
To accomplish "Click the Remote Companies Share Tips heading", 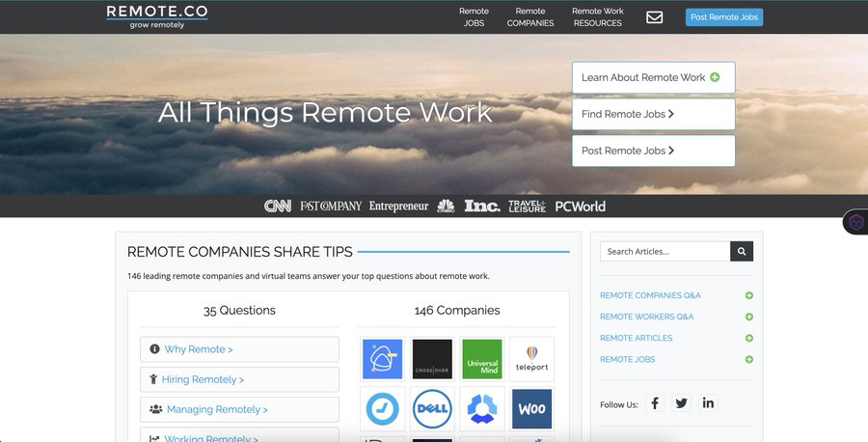I will (240, 252).
